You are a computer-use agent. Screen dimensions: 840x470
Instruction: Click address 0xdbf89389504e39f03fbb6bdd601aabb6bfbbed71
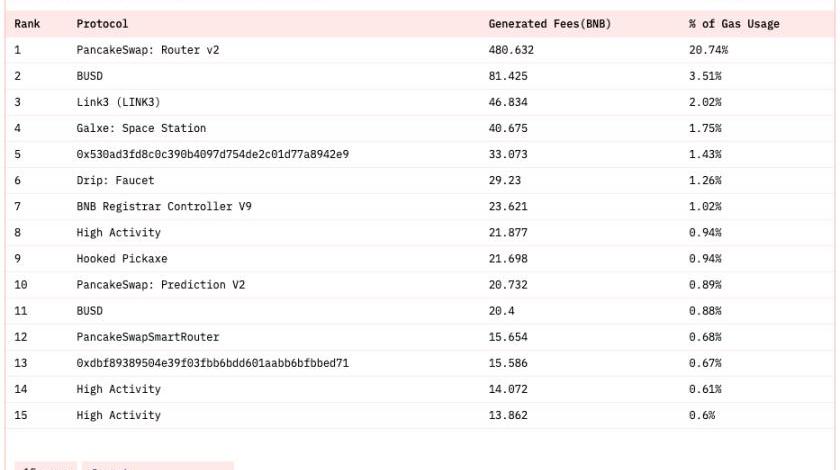[x=212, y=363]
